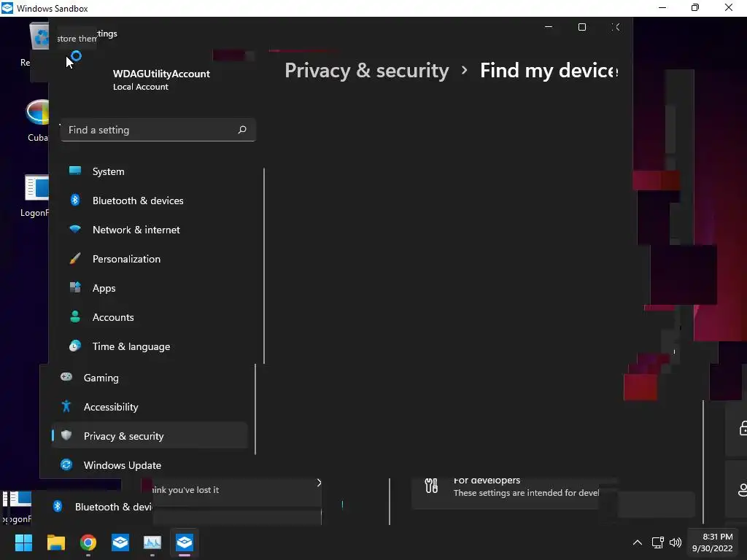The height and width of the screenshot is (560, 747).
Task: Open the clock showing 8:31 PM
Action: pyautogui.click(x=713, y=542)
